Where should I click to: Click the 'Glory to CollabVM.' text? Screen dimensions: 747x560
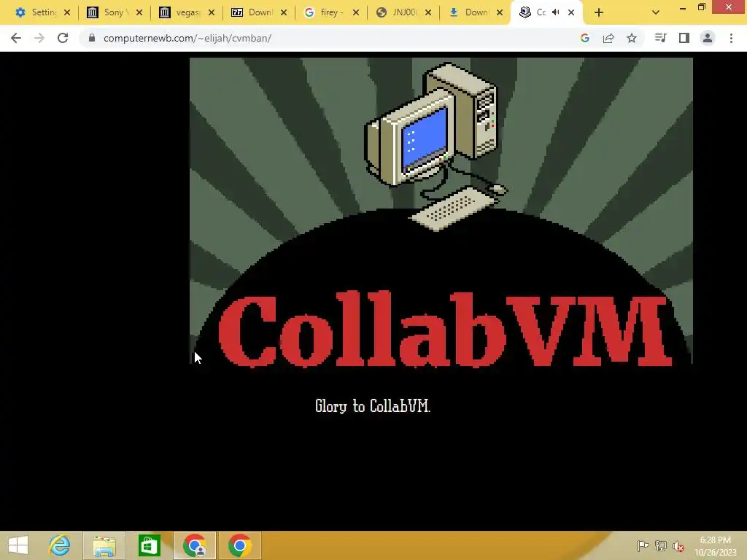373,406
